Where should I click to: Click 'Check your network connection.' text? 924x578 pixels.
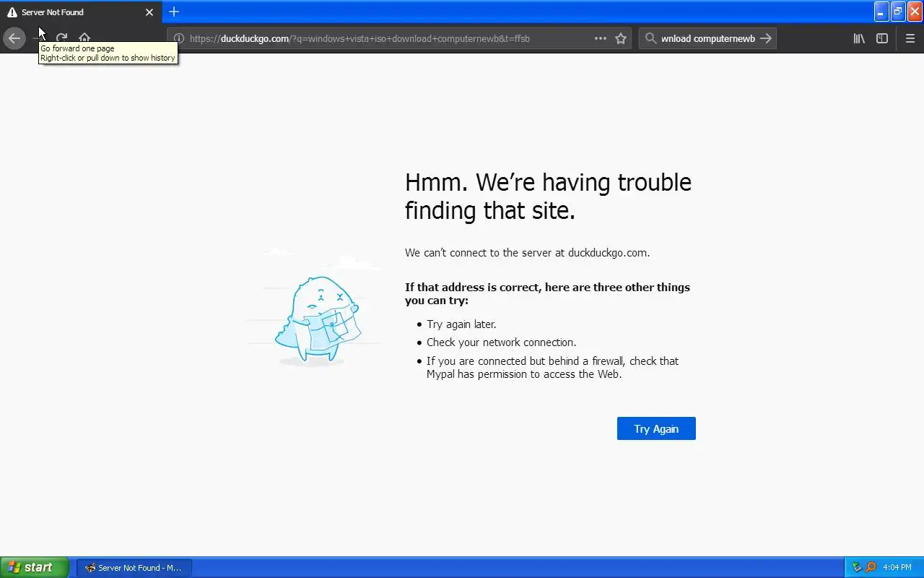(x=501, y=342)
